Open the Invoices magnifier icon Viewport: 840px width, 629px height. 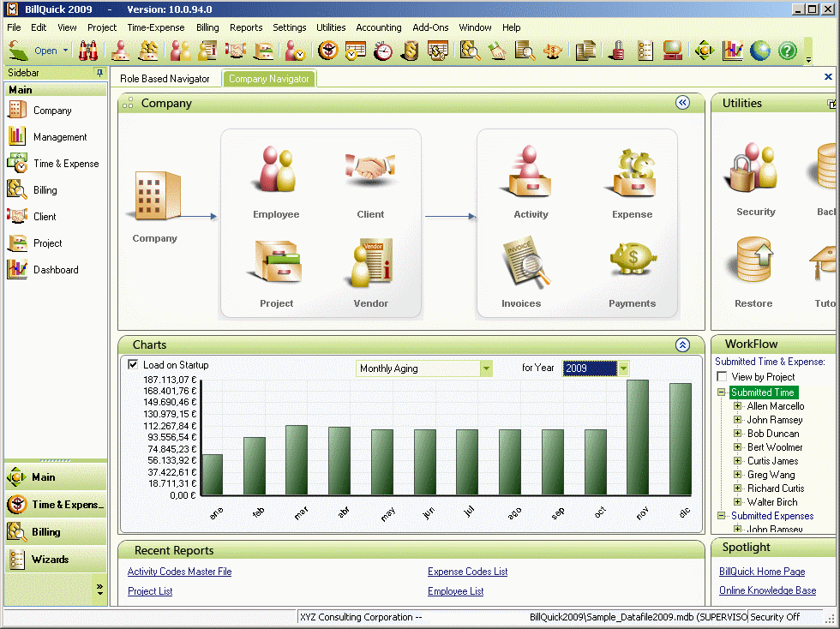[525, 262]
